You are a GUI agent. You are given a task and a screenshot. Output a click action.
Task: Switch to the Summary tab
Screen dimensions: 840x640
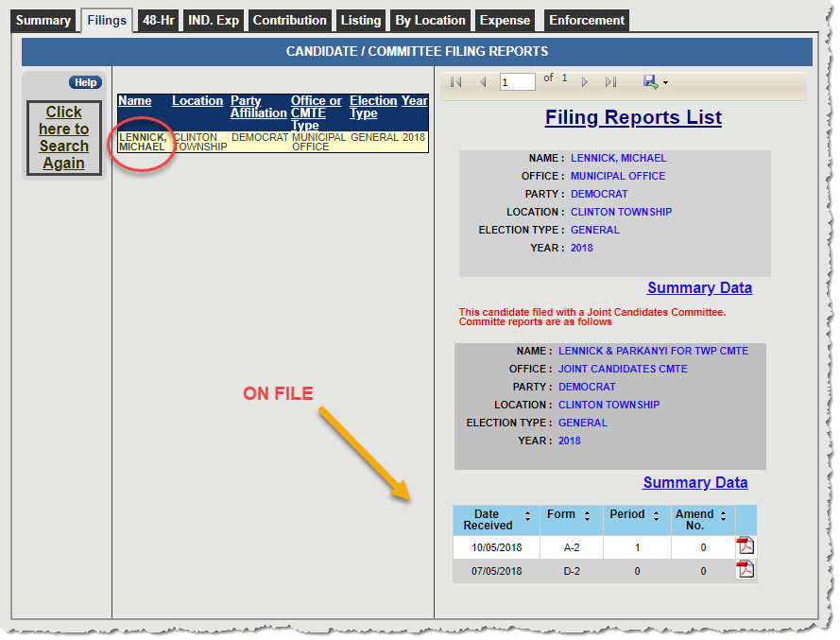(x=43, y=21)
